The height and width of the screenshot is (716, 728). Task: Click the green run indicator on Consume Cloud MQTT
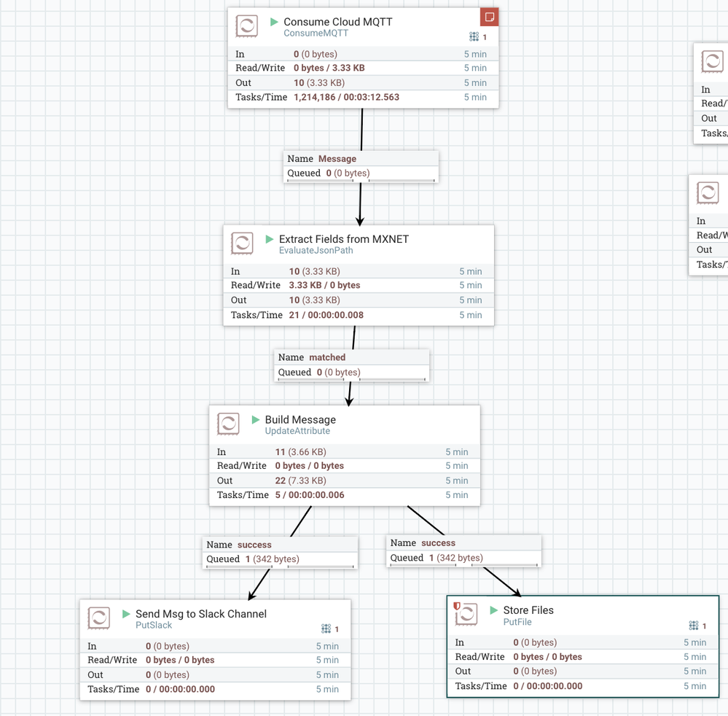274,22
